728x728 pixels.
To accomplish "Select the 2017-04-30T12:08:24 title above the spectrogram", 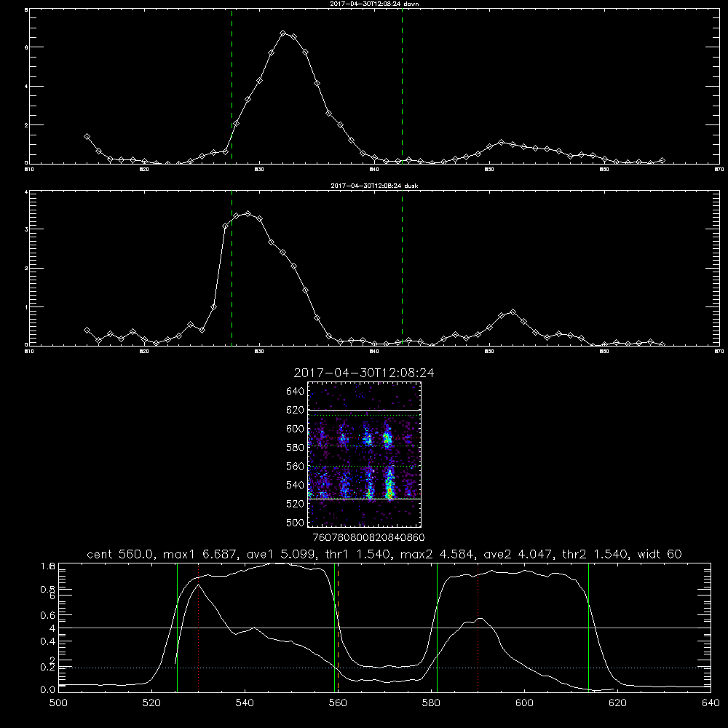I will (x=364, y=373).
